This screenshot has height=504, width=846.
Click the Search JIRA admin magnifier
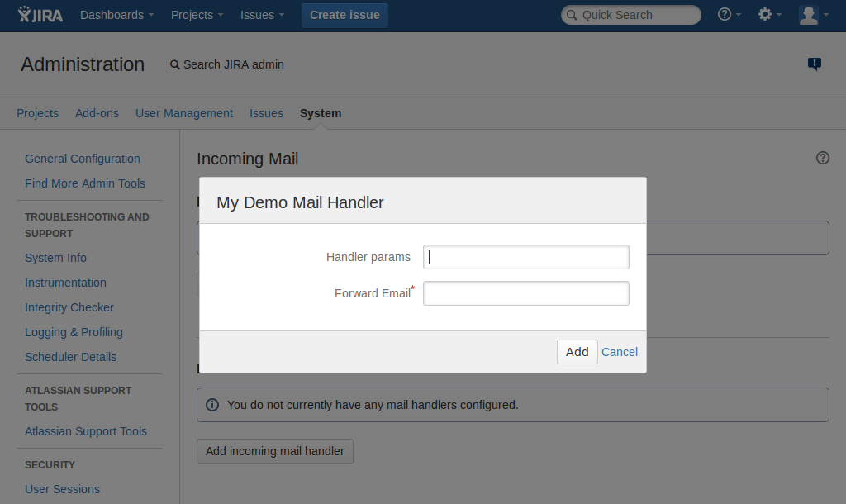pyautogui.click(x=174, y=64)
